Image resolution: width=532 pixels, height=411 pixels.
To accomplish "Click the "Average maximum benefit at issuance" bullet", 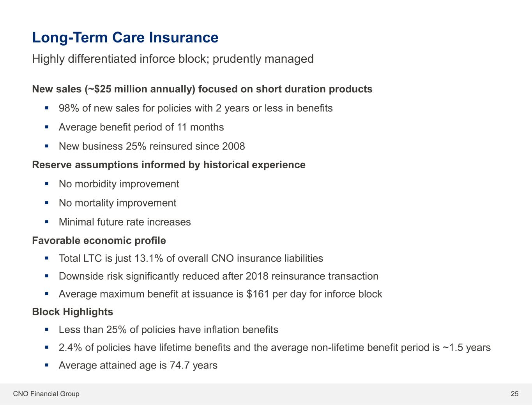I will coord(220,294).
